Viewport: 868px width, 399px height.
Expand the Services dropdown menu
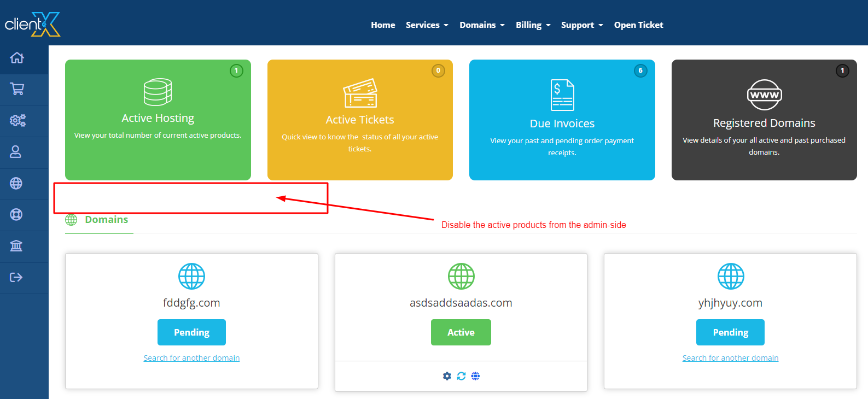(427, 25)
